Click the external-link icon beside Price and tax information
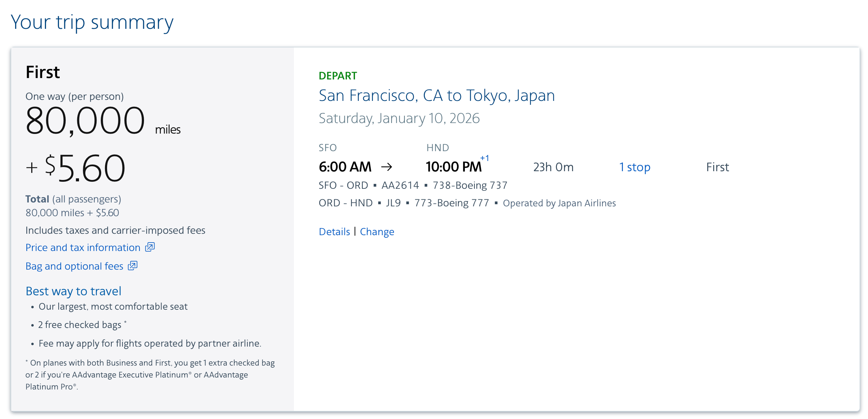The width and height of the screenshot is (868, 419). pos(149,247)
